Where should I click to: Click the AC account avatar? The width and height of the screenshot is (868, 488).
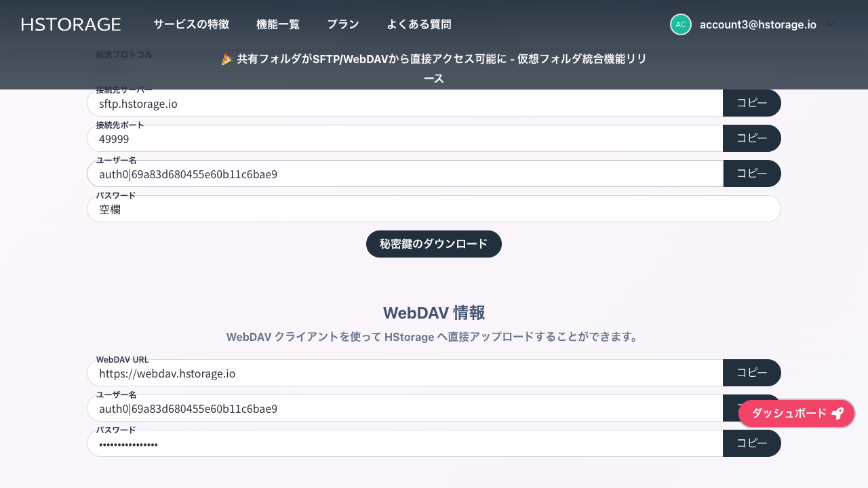[x=681, y=24]
